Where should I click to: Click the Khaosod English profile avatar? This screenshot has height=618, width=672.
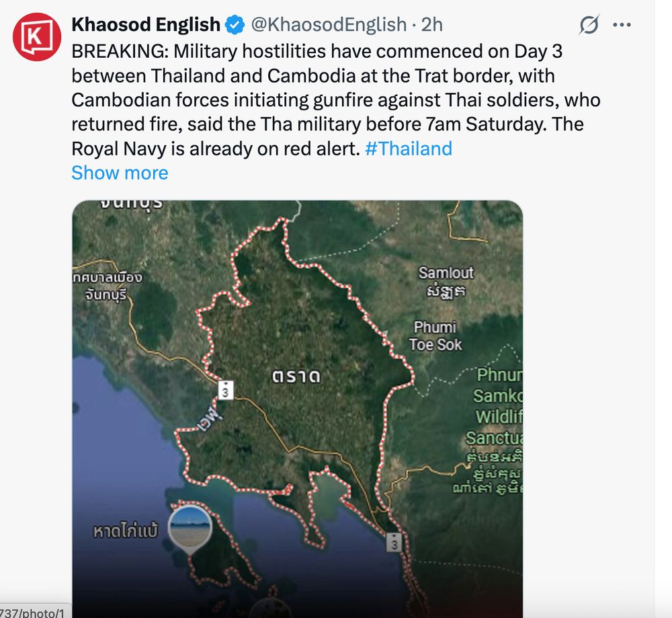(37, 36)
